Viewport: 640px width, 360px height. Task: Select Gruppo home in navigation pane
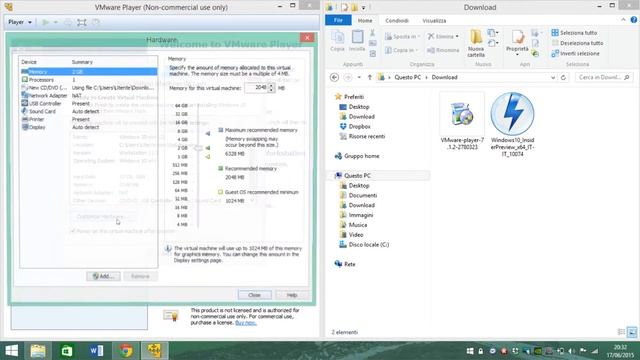click(357, 156)
